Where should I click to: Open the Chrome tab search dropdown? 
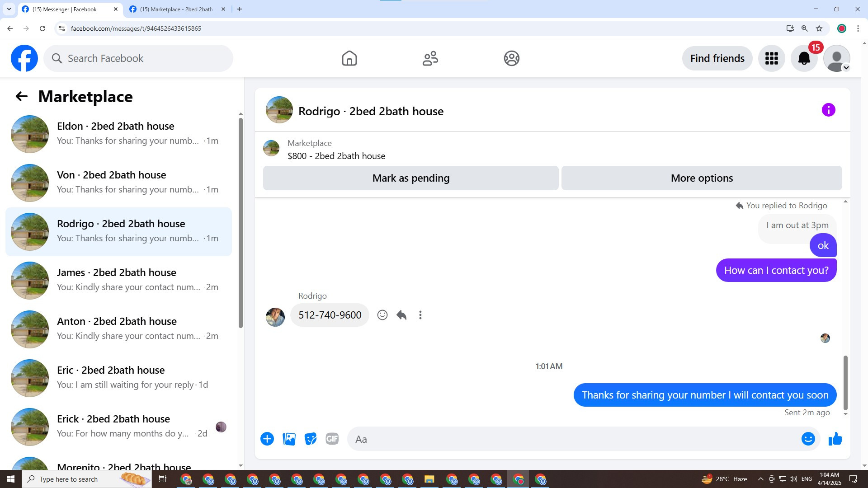(x=9, y=9)
